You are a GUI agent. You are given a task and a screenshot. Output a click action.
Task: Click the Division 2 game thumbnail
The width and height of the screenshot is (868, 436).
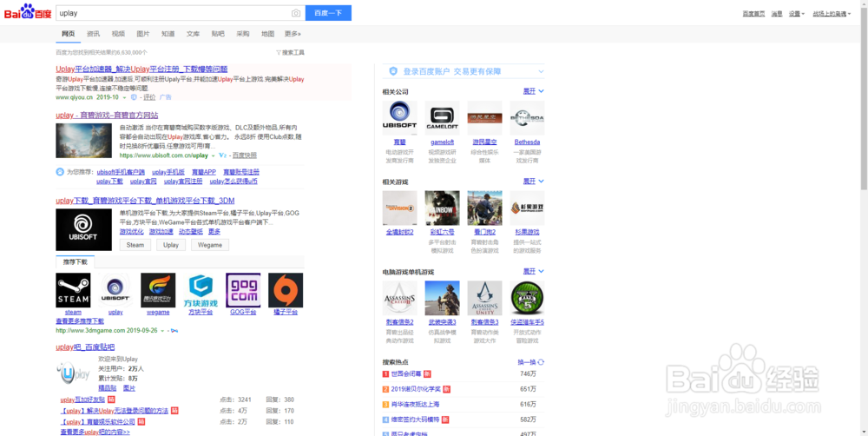399,208
